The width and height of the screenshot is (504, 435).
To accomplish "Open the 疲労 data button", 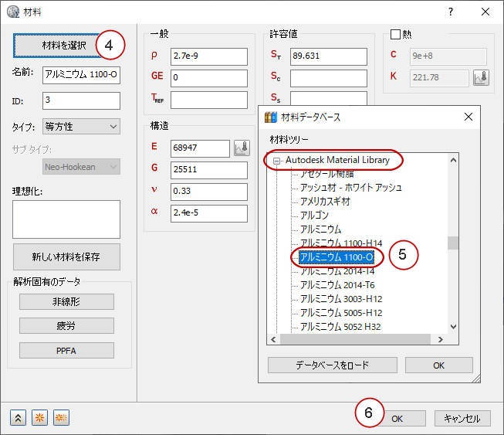I will 66,326.
